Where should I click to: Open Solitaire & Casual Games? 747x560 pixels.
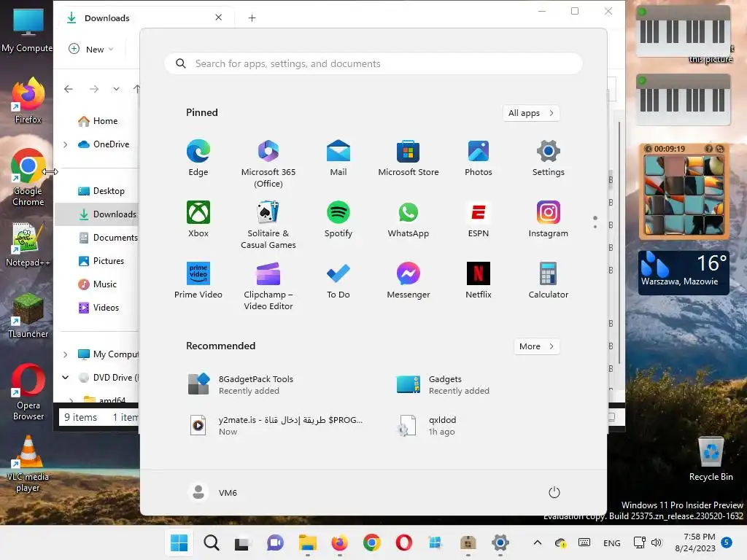pyautogui.click(x=268, y=225)
